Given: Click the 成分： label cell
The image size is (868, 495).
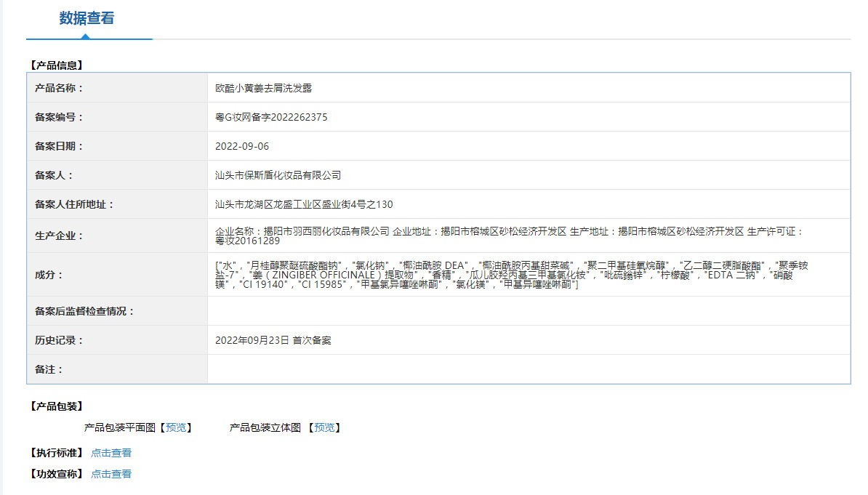Looking at the screenshot, I should point(117,275).
